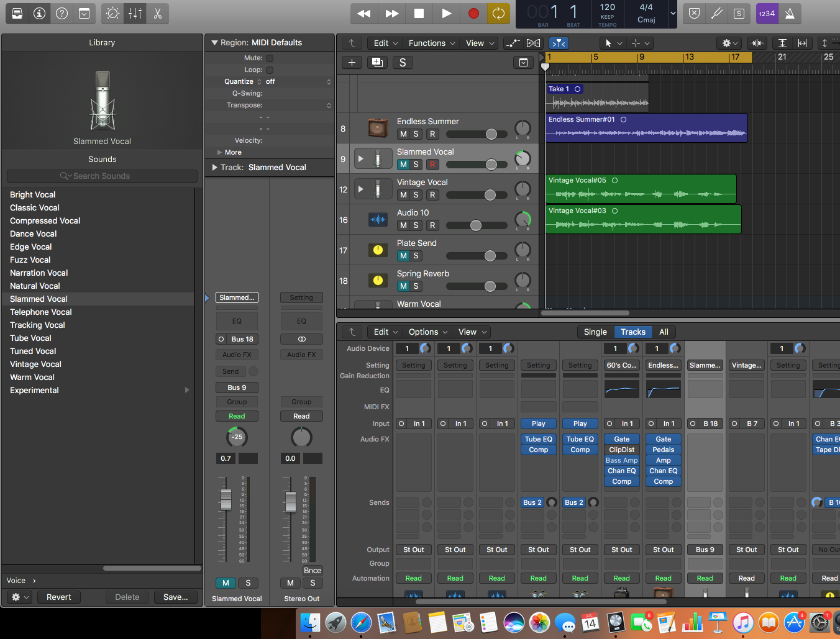Image resolution: width=840 pixels, height=639 pixels.
Task: Click the Revert button
Action: click(59, 597)
